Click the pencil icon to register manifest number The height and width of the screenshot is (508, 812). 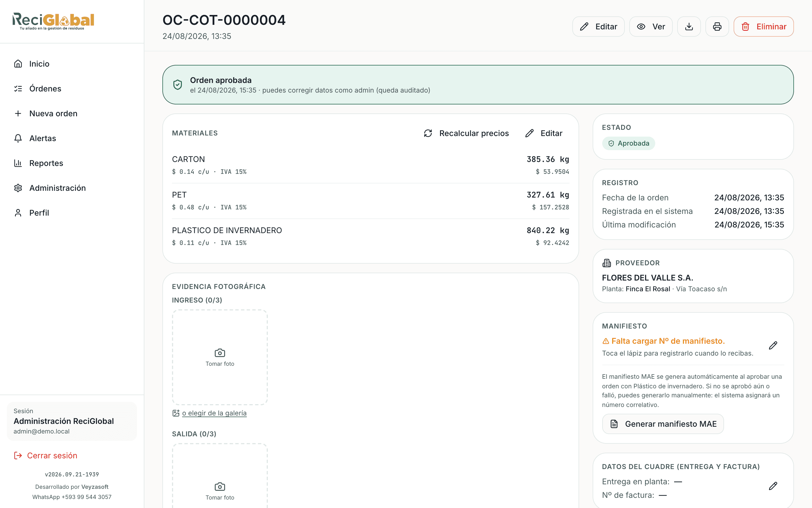[773, 345]
